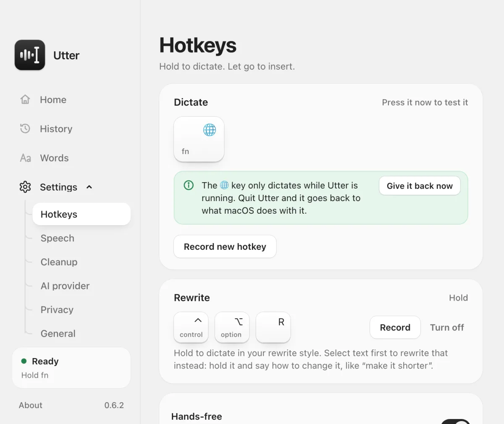Screen dimensions: 504x424
Task: Open the AI provider settings
Action: coord(65,286)
